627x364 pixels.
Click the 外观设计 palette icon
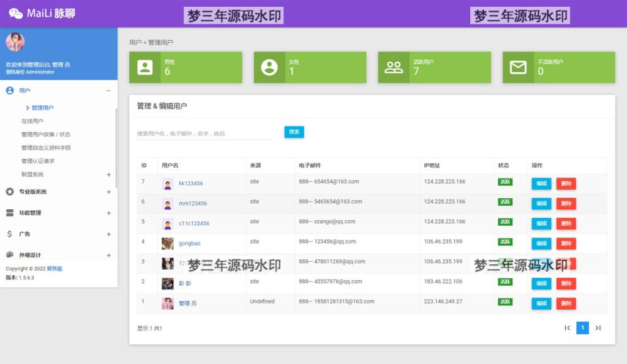click(10, 255)
